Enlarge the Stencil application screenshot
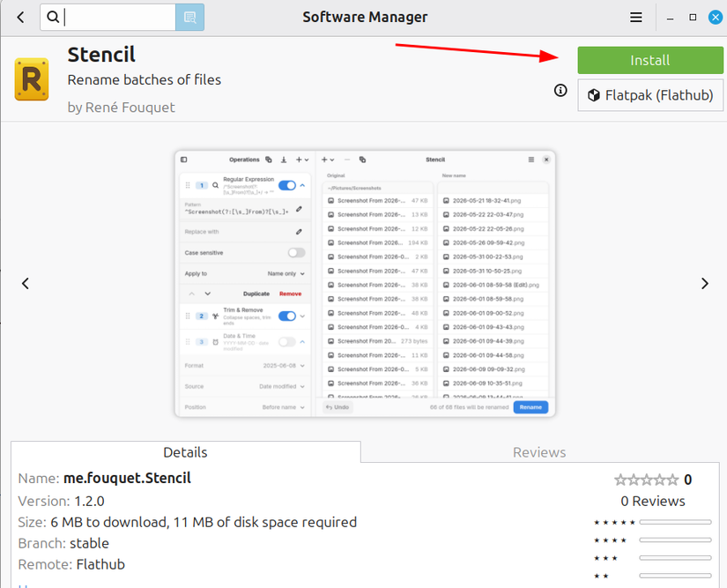This screenshot has width=727, height=588. pos(365,283)
